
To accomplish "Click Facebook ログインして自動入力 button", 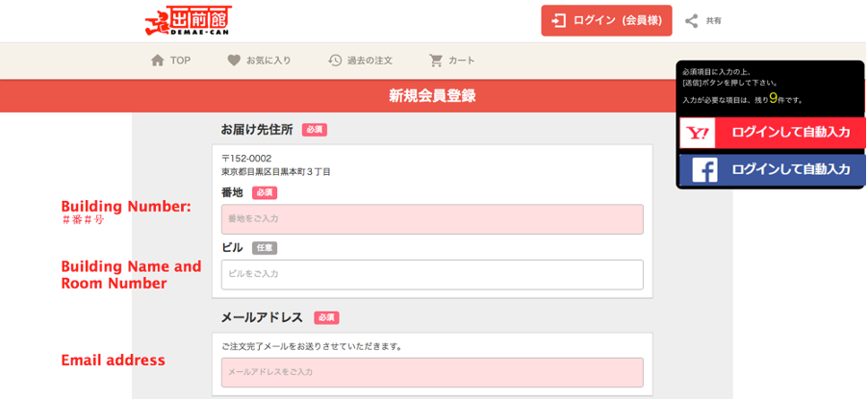I will click(x=772, y=170).
